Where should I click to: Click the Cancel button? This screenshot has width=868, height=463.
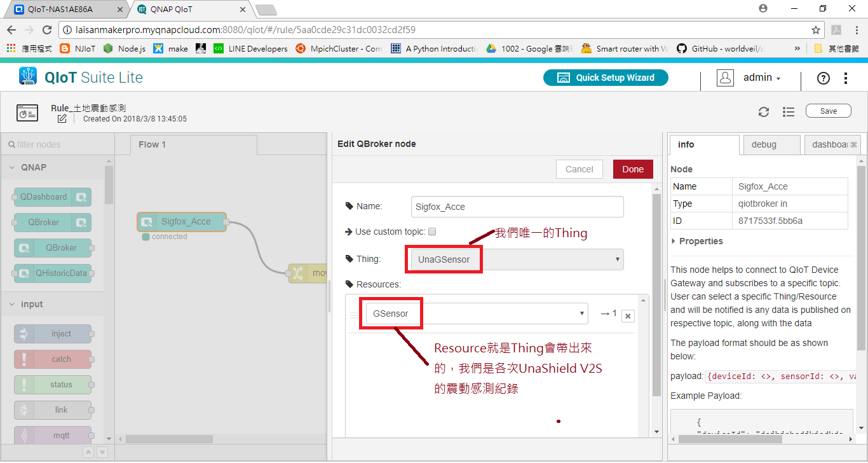(x=580, y=169)
